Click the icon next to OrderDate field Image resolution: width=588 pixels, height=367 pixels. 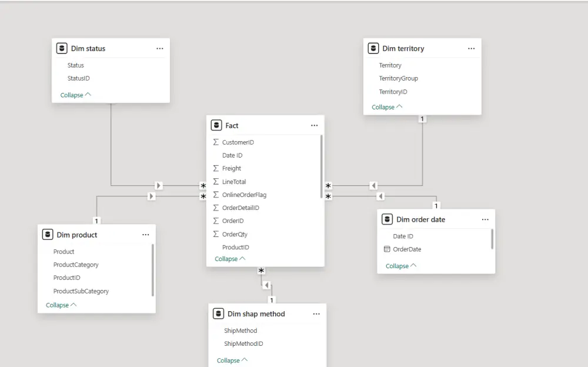point(389,249)
